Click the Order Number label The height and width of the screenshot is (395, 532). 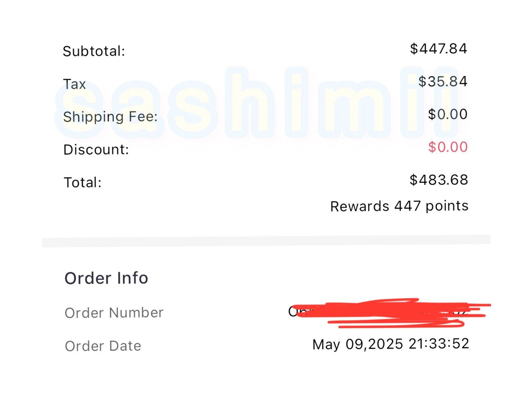coord(114,313)
